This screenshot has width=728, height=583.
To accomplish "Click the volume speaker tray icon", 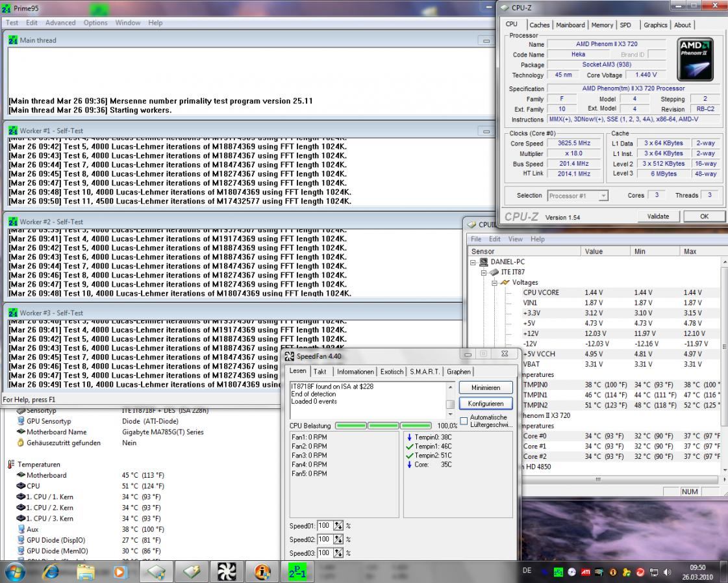I will click(668, 573).
